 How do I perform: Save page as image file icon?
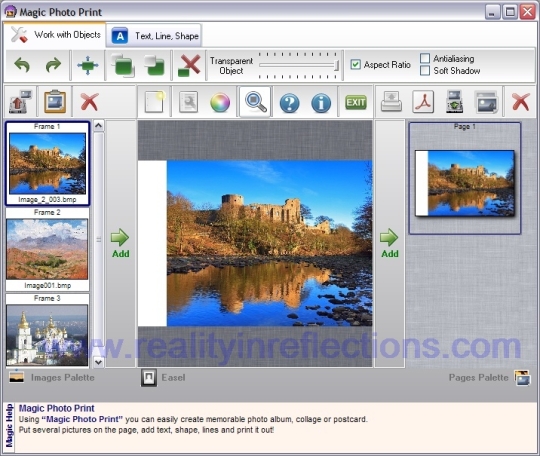454,102
